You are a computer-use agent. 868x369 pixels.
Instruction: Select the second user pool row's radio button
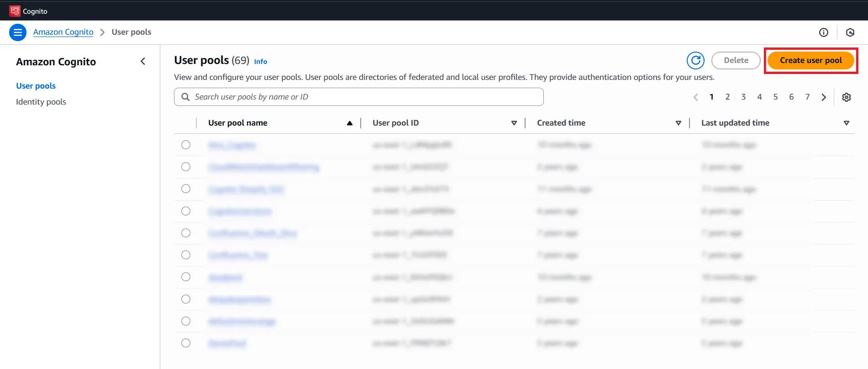186,167
